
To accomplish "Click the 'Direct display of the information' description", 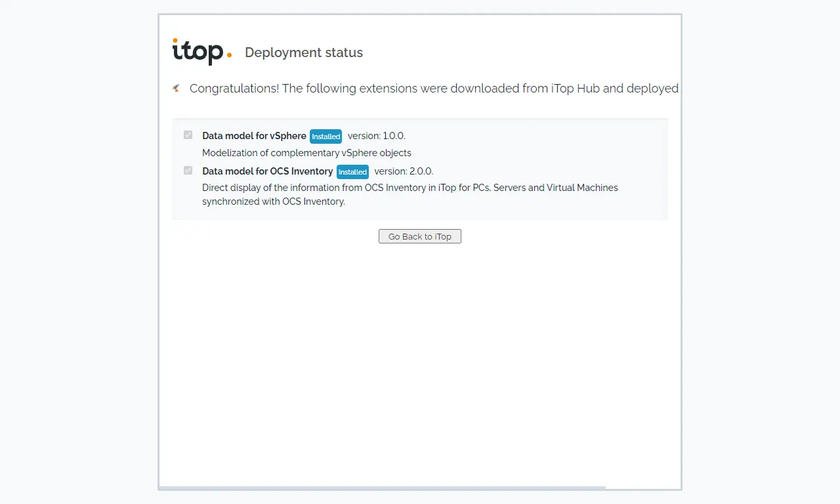I will (x=410, y=194).
